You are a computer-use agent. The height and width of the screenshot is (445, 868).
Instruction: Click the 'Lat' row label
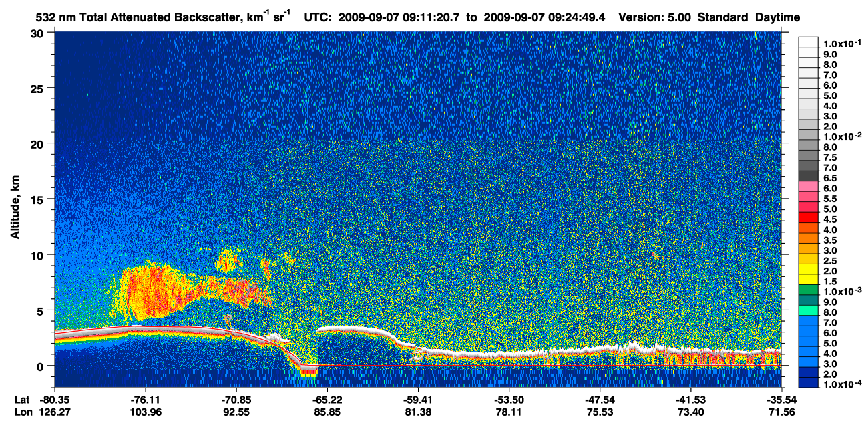click(x=22, y=399)
